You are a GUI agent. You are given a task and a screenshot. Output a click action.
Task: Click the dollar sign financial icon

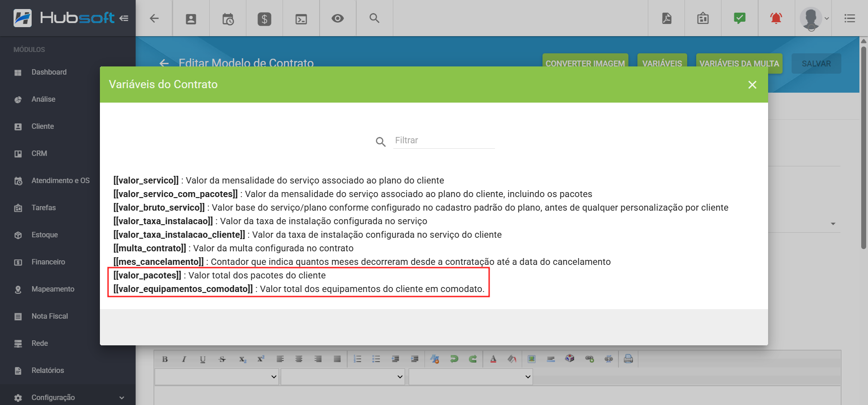click(x=264, y=19)
